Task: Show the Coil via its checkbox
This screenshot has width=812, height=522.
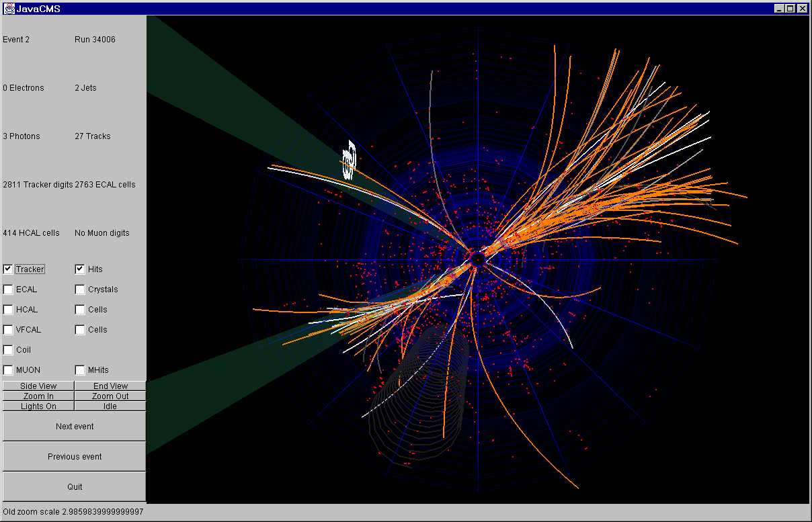Action: pyautogui.click(x=8, y=350)
